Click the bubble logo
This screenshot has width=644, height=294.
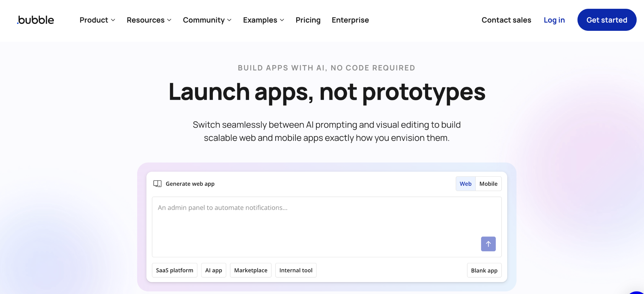click(x=36, y=20)
